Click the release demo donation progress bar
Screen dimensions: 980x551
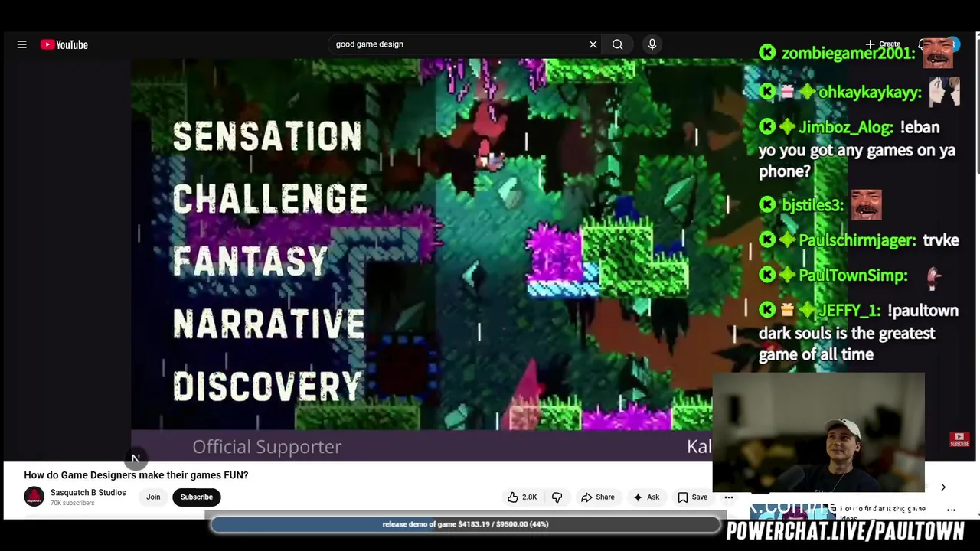(x=465, y=524)
